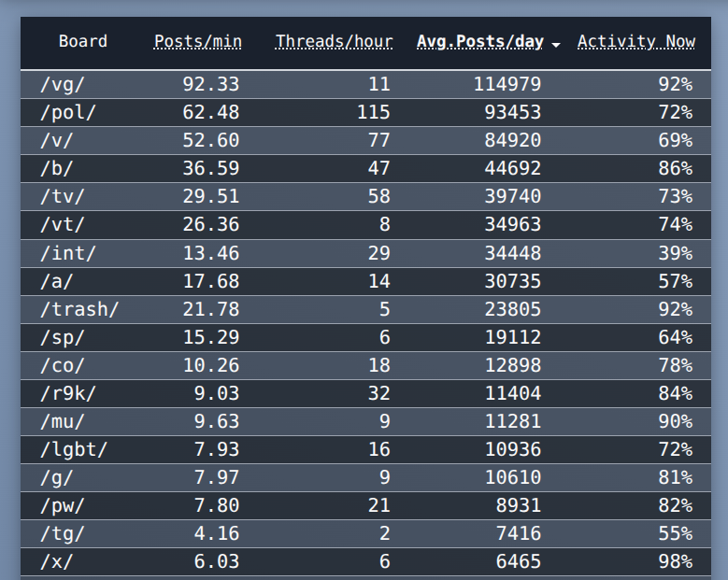Click threads/hour value 77 for /v/
Screen dimensions: 728x580
[x=379, y=140]
